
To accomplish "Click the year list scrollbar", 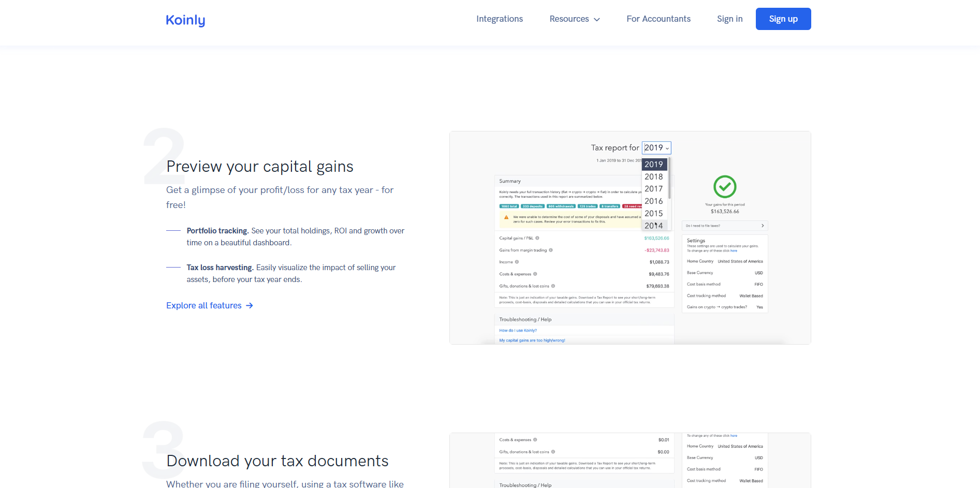I will point(669,179).
